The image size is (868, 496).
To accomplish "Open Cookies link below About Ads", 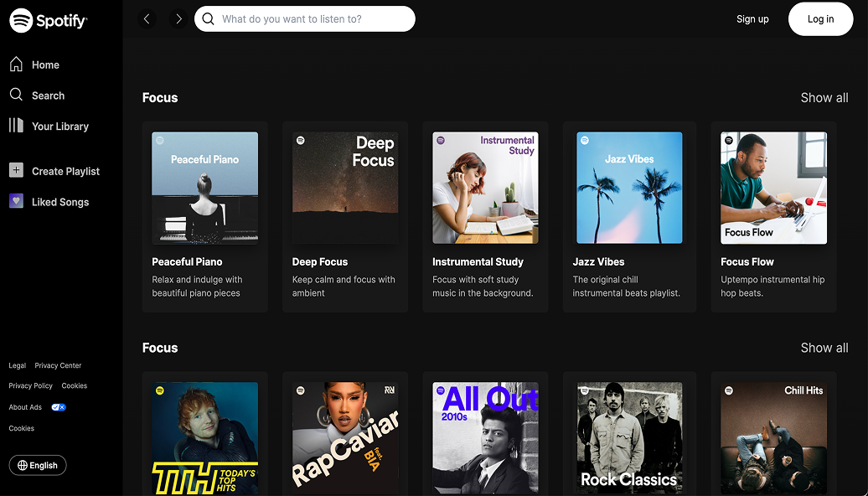I will click(x=22, y=428).
